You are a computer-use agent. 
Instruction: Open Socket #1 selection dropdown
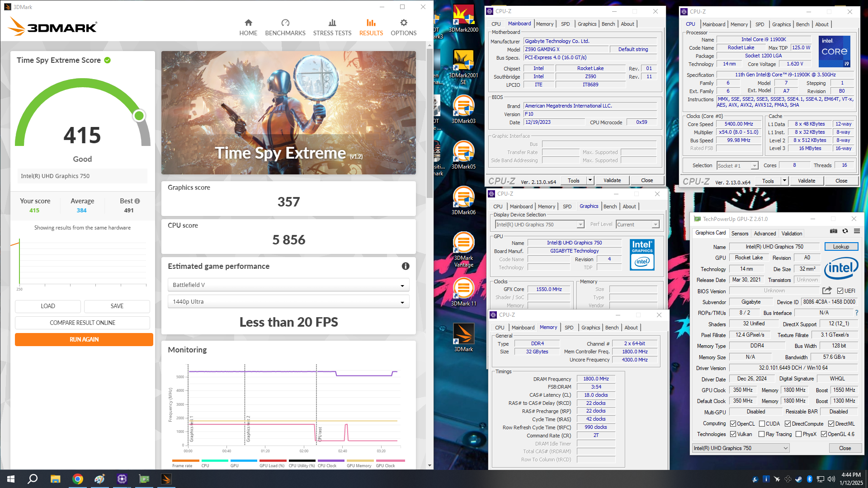[737, 166]
